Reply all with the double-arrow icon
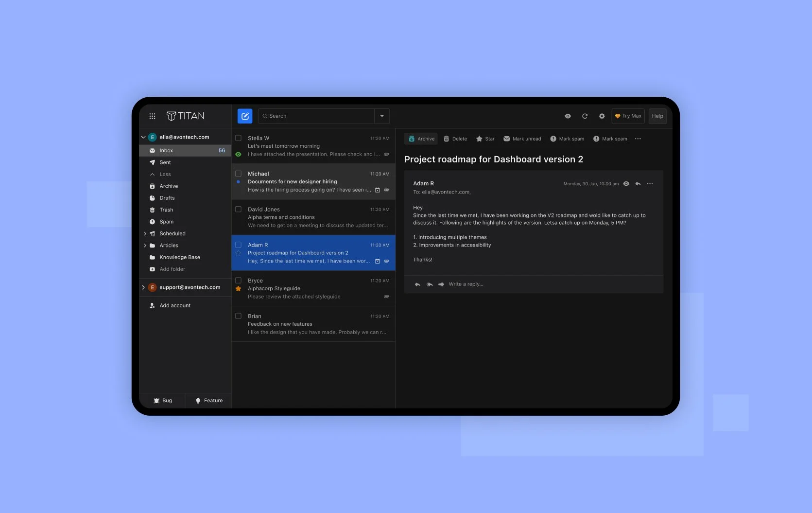 point(429,284)
